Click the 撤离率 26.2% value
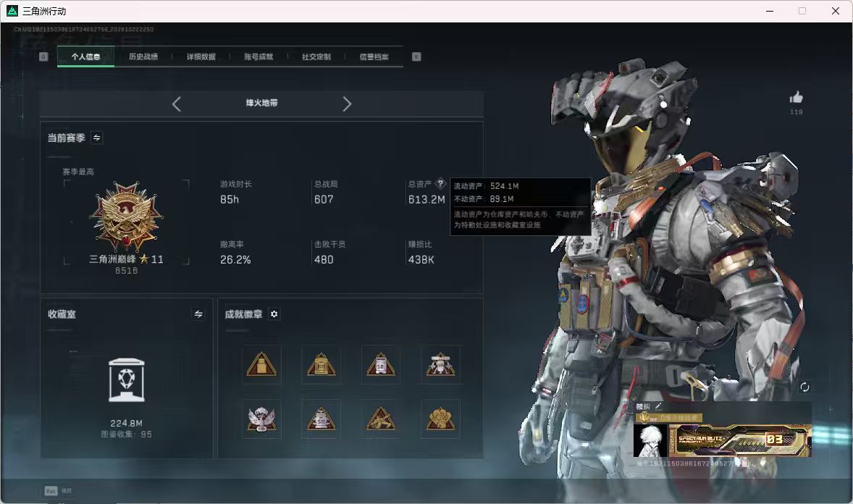This screenshot has height=504, width=853. click(235, 260)
